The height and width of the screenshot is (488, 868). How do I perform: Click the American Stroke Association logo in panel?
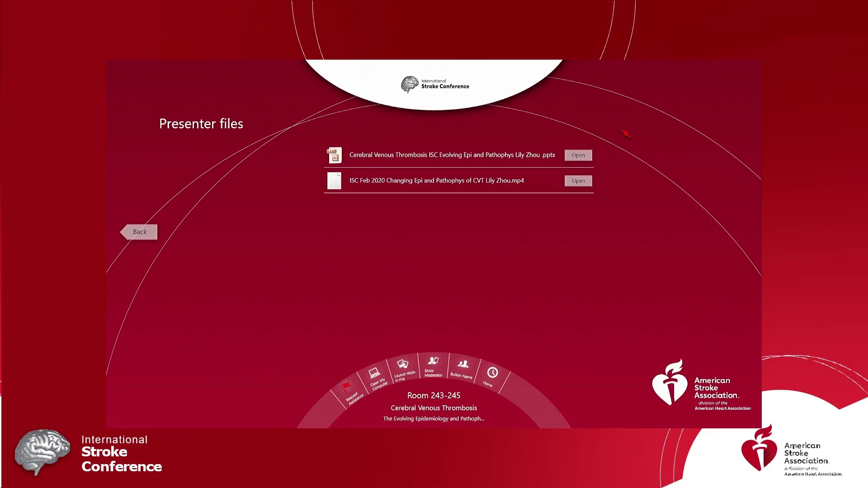[701, 385]
